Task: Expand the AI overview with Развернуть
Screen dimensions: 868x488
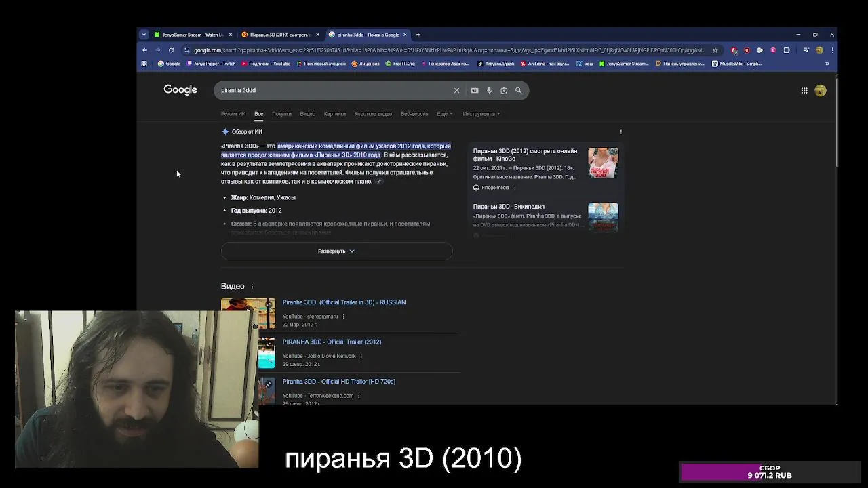Action: [x=336, y=251]
